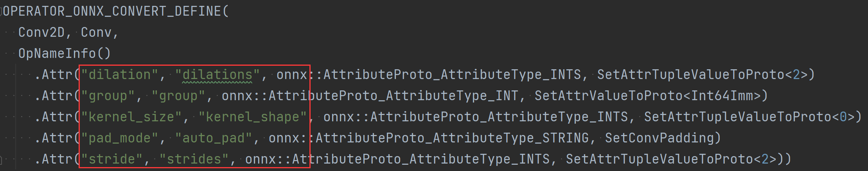Screen dimensions: 868x171
Task: Click the onnx namespace on the stride line
Action: click(x=260, y=159)
